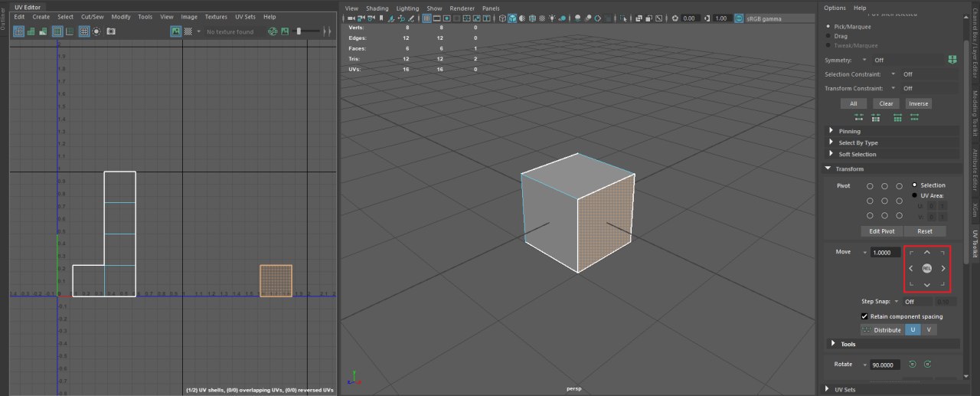The width and height of the screenshot is (980, 396).
Task: Click the green RGB channels display icon
Action: pyautogui.click(x=273, y=31)
